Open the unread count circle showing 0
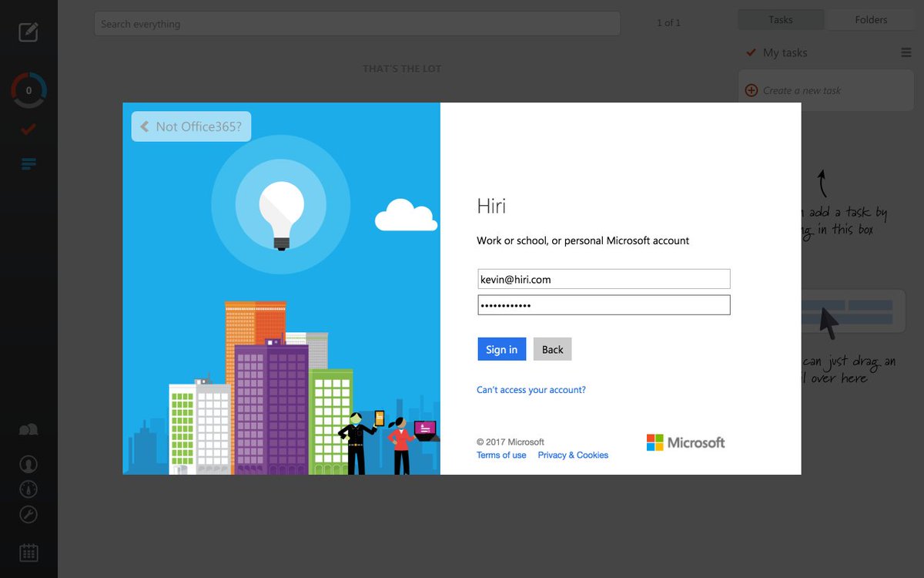 pos(28,91)
